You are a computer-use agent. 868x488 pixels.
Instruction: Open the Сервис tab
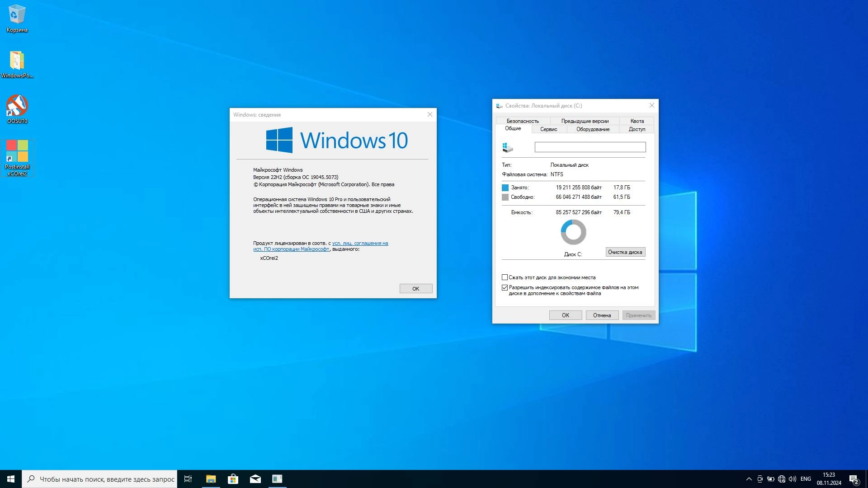click(x=548, y=129)
